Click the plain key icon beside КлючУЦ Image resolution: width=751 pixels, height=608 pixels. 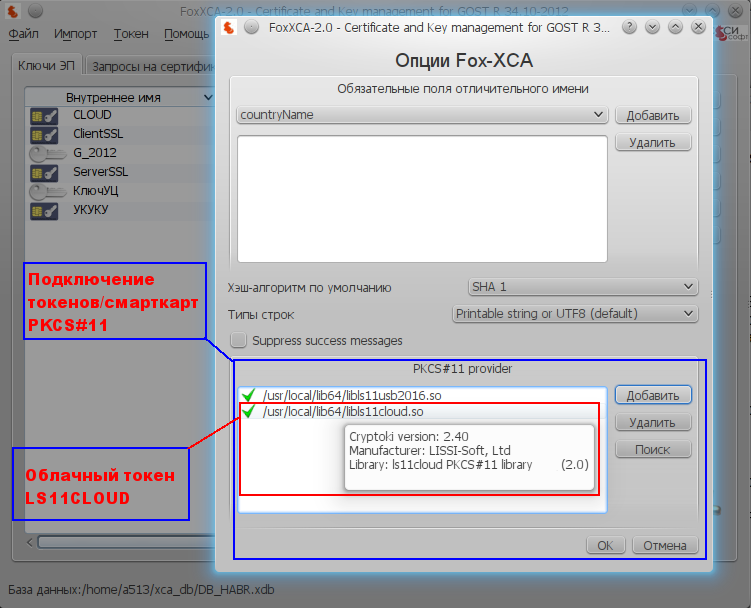(x=47, y=192)
